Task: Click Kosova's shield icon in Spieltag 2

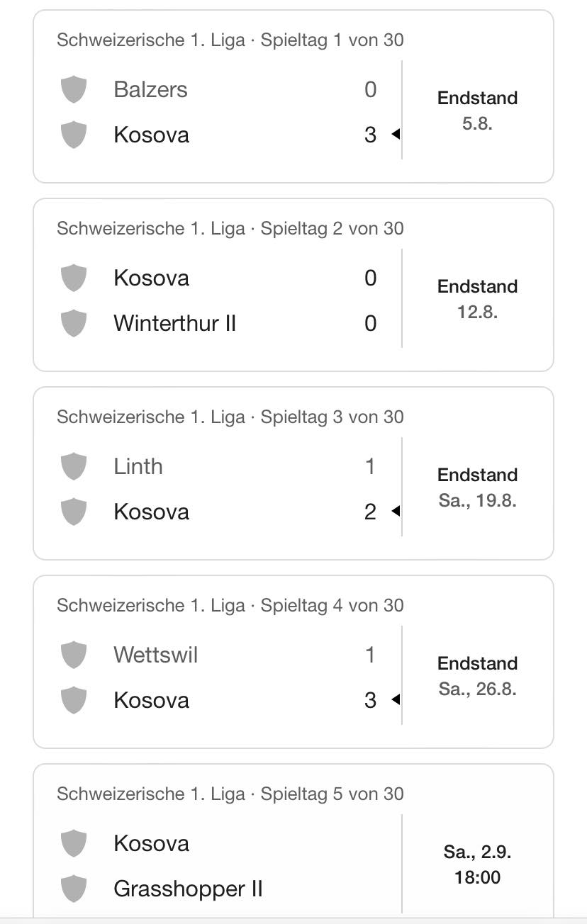Action: pos(74,278)
